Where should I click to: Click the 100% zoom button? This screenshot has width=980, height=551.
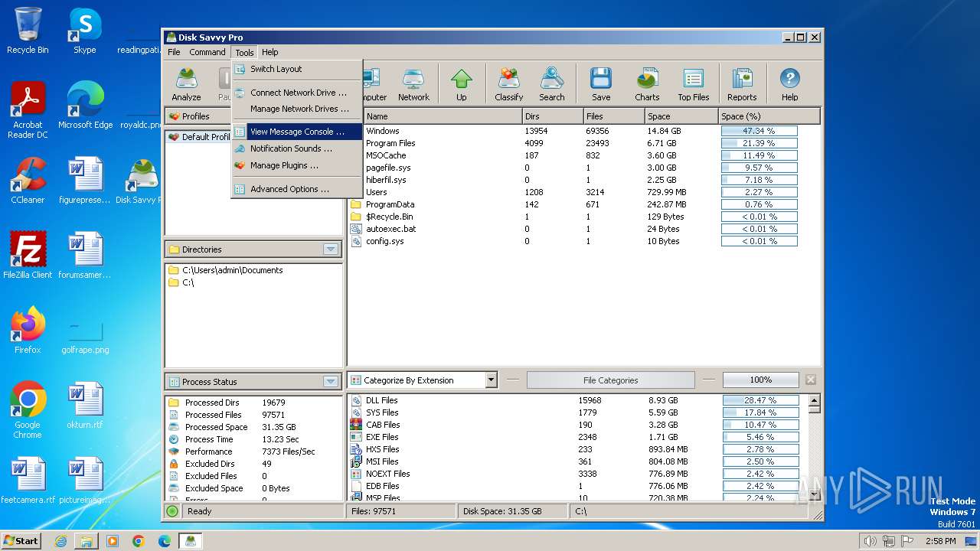pos(760,380)
